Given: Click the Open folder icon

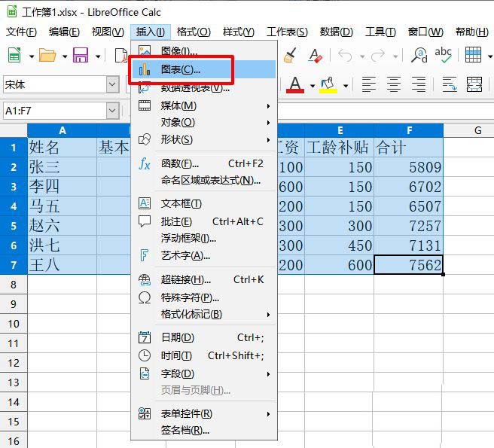Looking at the screenshot, I should (x=47, y=56).
